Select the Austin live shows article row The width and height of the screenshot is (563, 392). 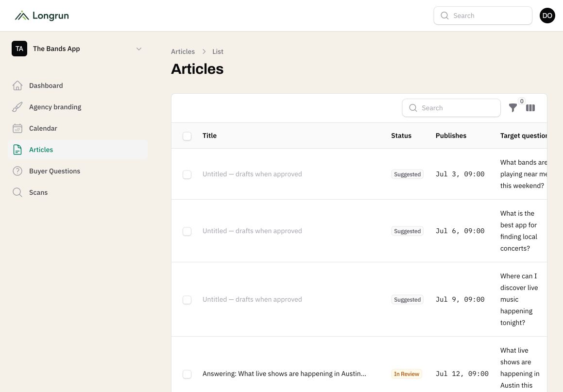pos(187,374)
